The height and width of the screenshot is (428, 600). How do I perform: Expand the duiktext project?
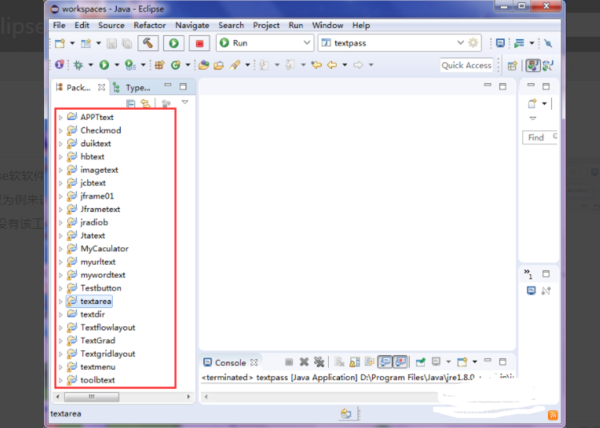click(x=60, y=144)
